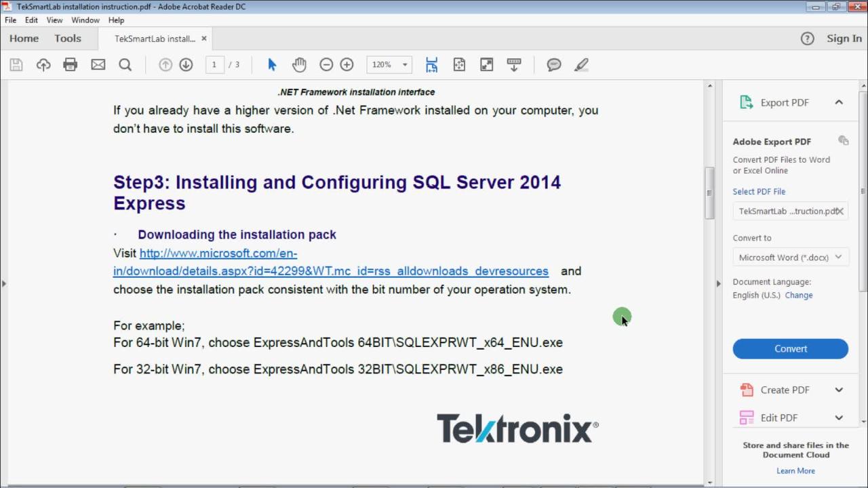Open the Microsoft Word format dropdown
The width and height of the screenshot is (868, 488).
point(790,258)
